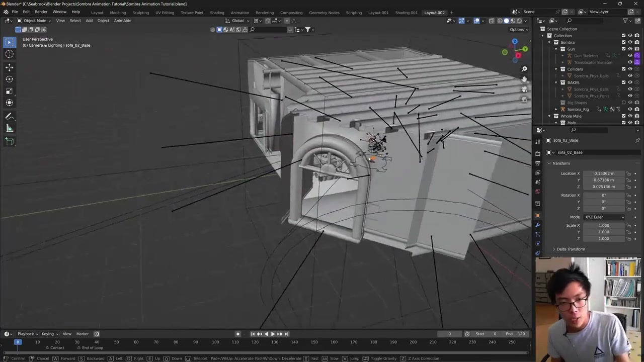Viewport: 644px width, 362px height.
Task: Open the AnimAide menu in the viewport header
Action: click(122, 21)
